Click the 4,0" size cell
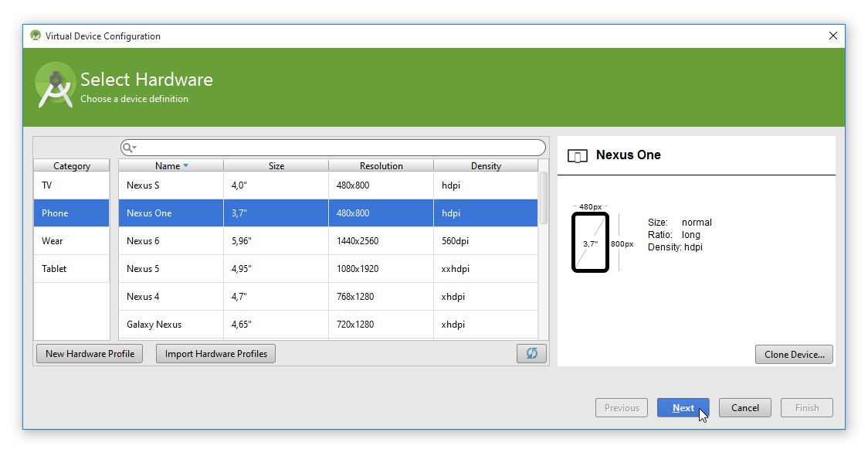 click(276, 185)
